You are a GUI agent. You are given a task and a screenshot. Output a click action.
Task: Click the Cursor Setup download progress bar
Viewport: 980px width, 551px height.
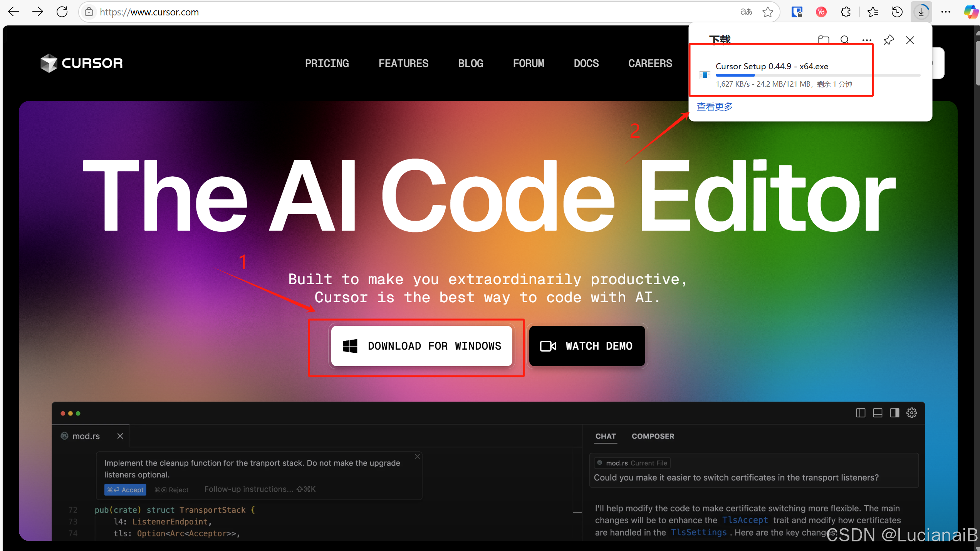pos(817,75)
